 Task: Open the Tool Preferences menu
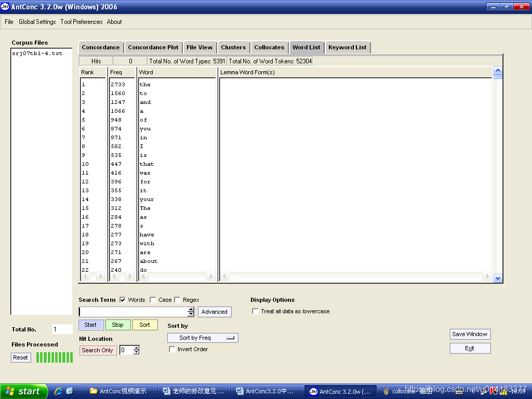[x=82, y=22]
